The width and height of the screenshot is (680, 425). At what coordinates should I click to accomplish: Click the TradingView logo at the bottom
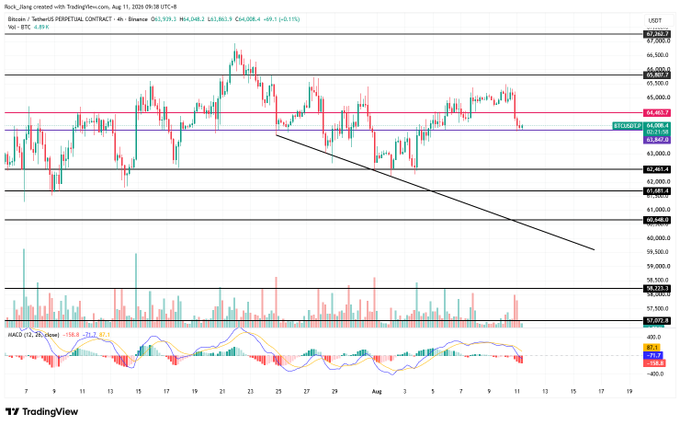(x=42, y=412)
